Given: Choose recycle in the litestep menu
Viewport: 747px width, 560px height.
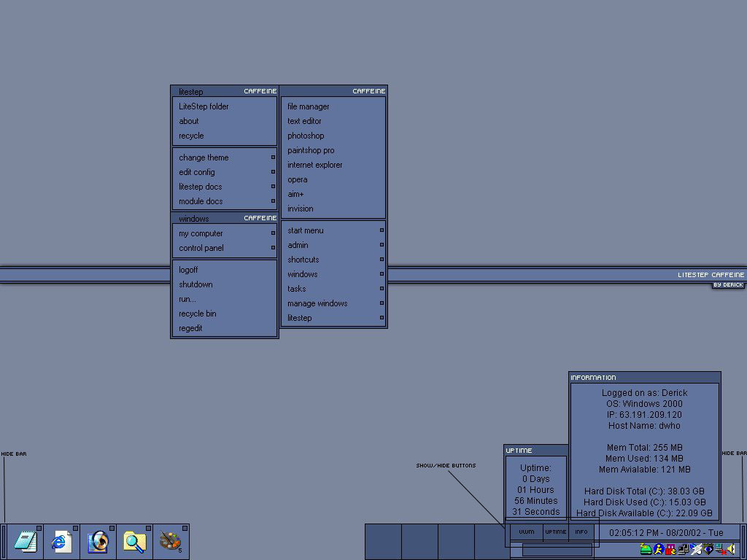Looking at the screenshot, I should pyautogui.click(x=225, y=136).
